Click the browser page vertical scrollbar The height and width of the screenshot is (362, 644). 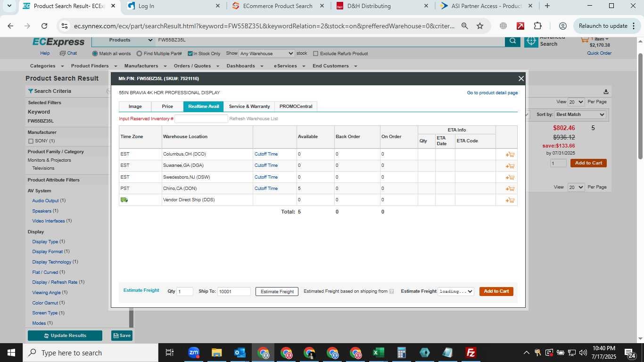pos(640,106)
